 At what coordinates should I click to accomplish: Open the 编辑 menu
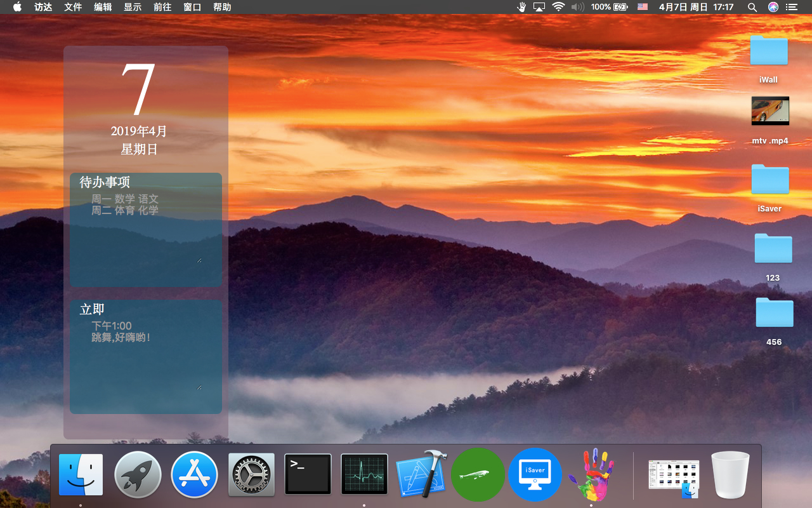pyautogui.click(x=103, y=7)
